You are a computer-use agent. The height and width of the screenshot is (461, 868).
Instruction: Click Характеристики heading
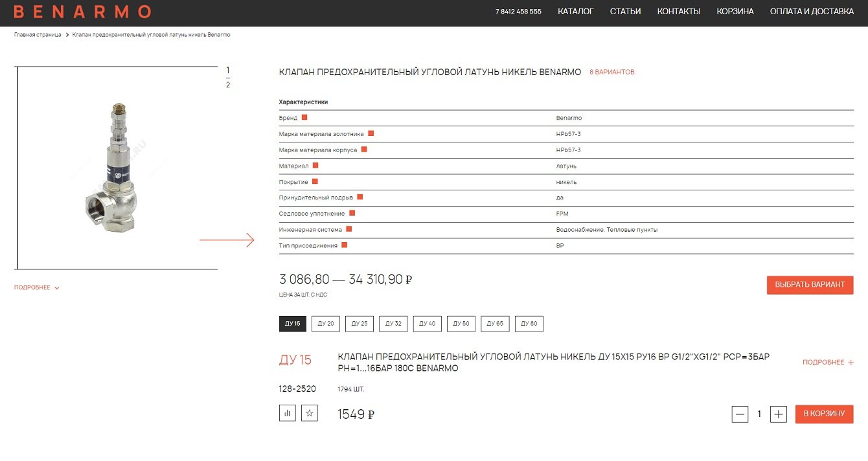(303, 102)
